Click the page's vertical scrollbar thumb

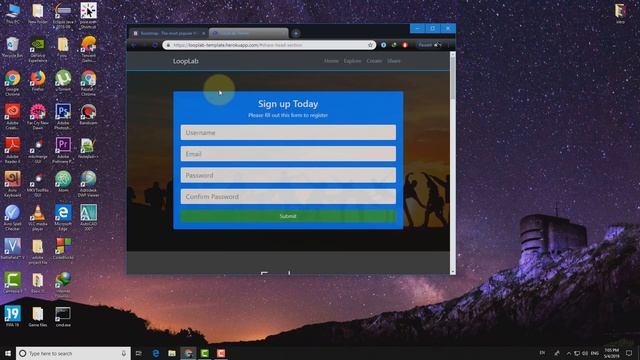[452, 78]
